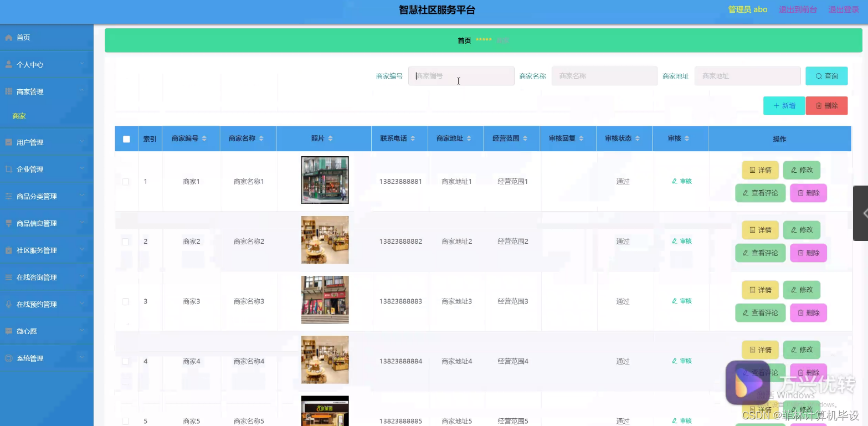This screenshot has width=868, height=426.
Task: Sort table by 审核回复 column arrows
Action: (581, 138)
